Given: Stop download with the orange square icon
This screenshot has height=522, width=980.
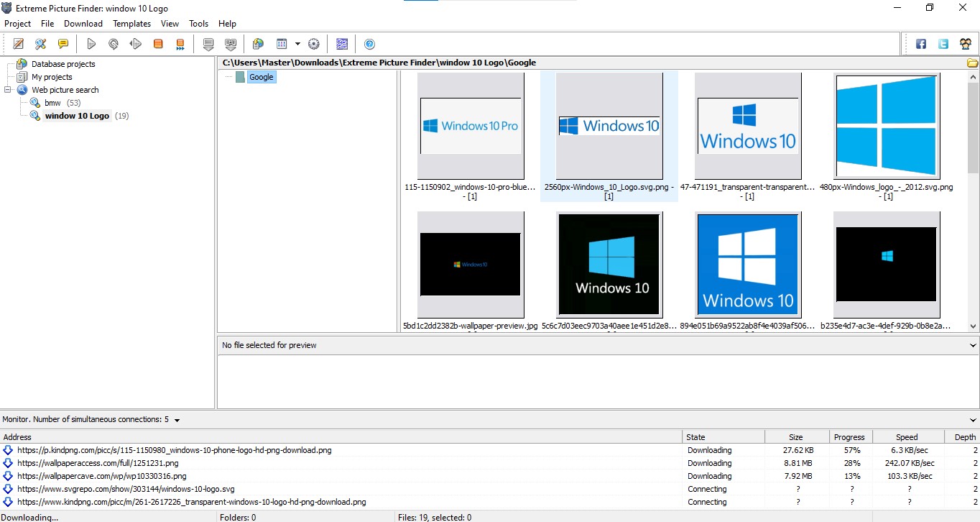Looking at the screenshot, I should coord(158,44).
